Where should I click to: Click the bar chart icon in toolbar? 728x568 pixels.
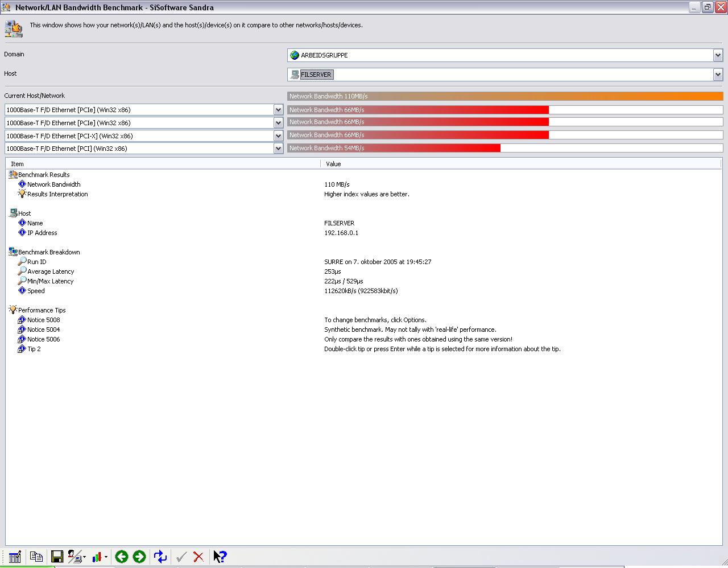[97, 557]
